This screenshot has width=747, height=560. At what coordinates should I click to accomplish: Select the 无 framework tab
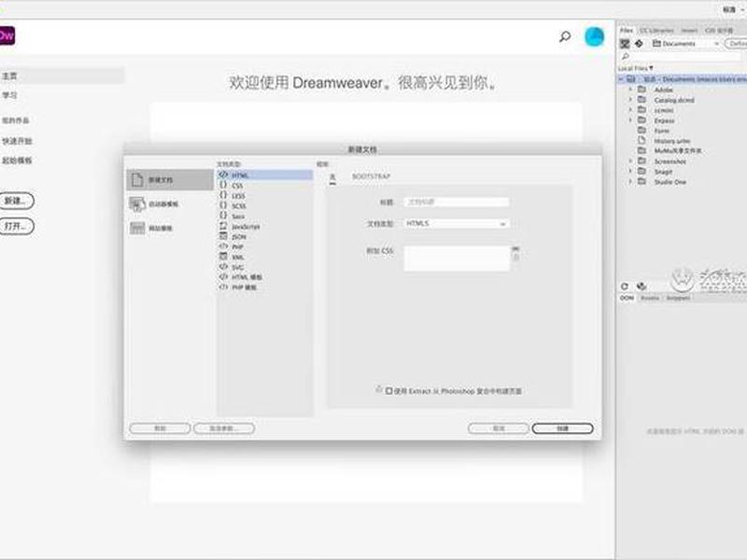pyautogui.click(x=332, y=177)
